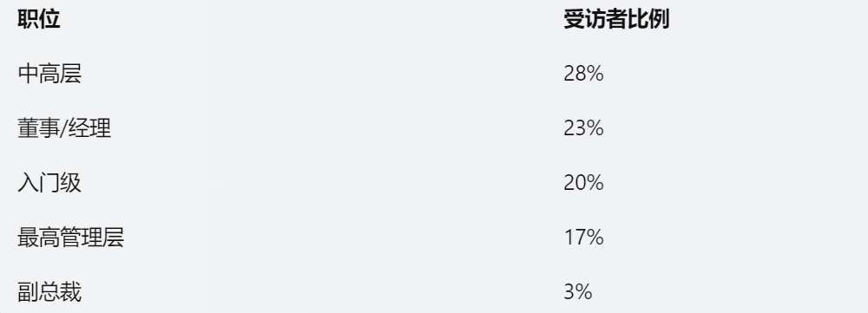Click the word 经理 after the slash
868x313 pixels.
tap(90, 128)
